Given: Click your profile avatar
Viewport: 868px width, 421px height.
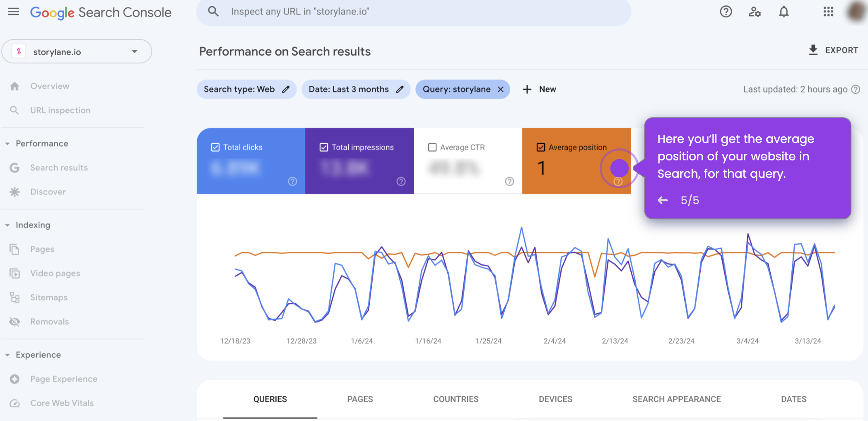Looking at the screenshot, I should [x=855, y=12].
